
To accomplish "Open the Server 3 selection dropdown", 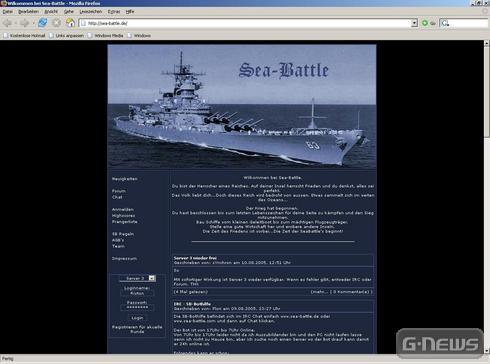I will (138, 278).
